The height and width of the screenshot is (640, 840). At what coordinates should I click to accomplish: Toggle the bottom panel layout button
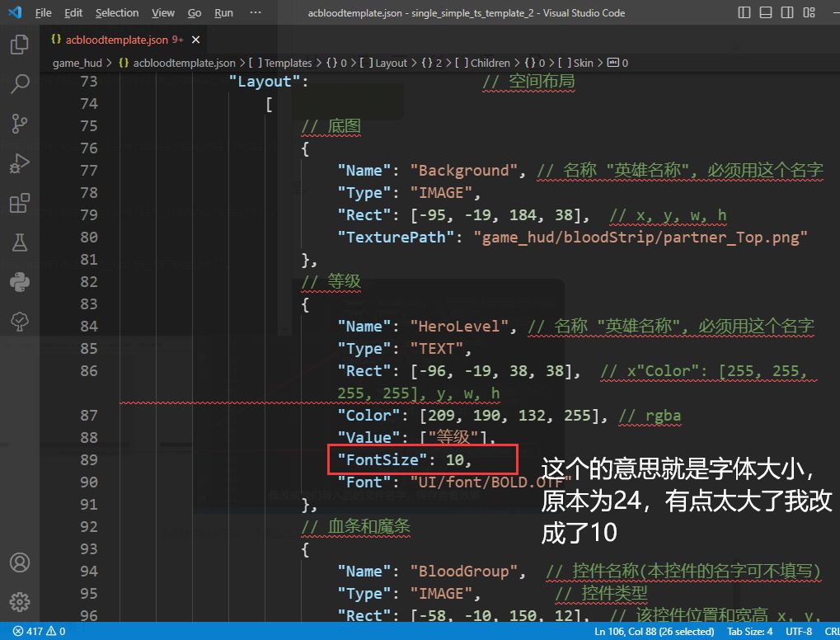[x=766, y=12]
